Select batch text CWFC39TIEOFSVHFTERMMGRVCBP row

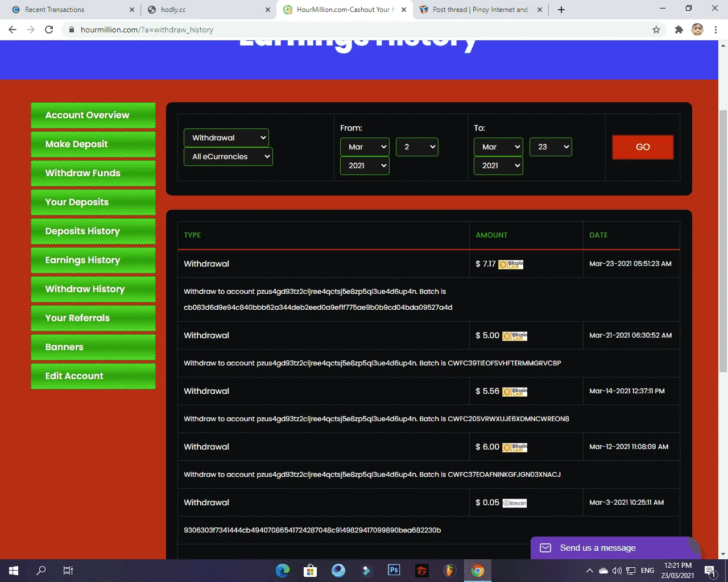[429, 363]
